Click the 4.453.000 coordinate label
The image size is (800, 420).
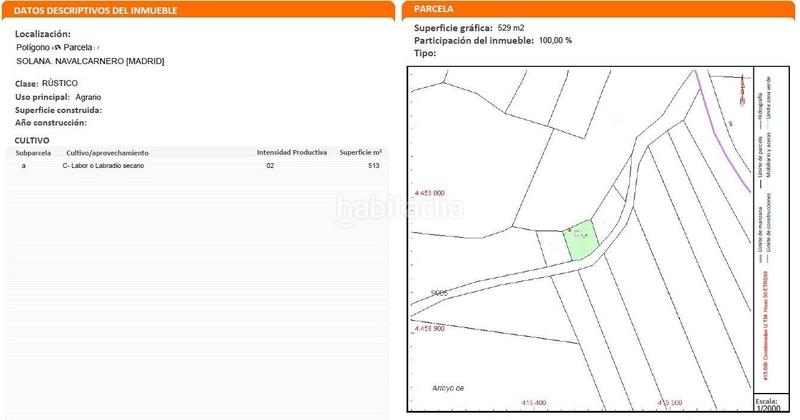429,193
